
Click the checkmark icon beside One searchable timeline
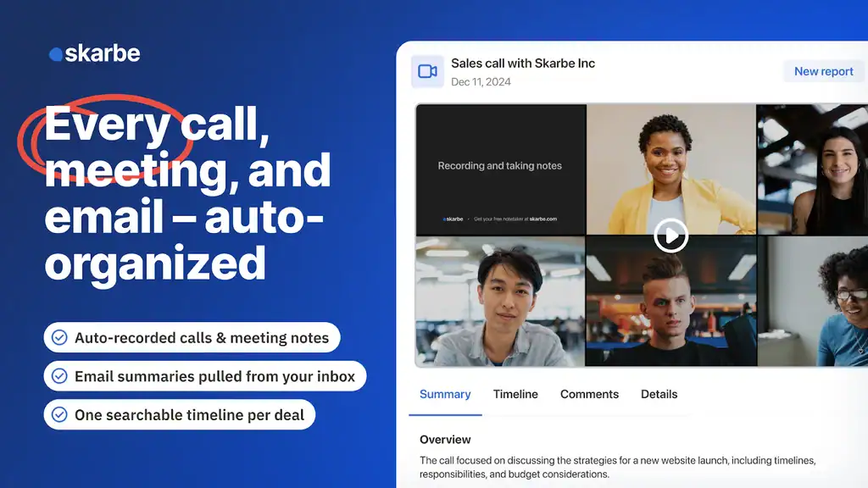tap(59, 414)
